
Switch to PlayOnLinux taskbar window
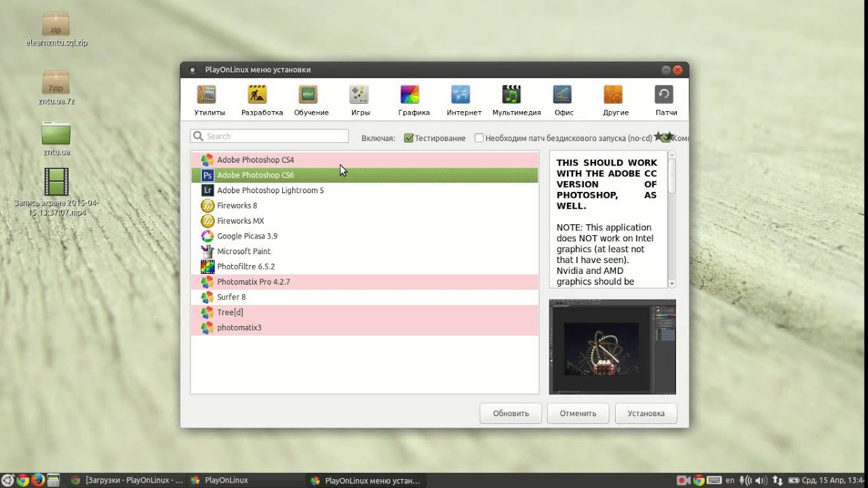pyautogui.click(x=245, y=481)
